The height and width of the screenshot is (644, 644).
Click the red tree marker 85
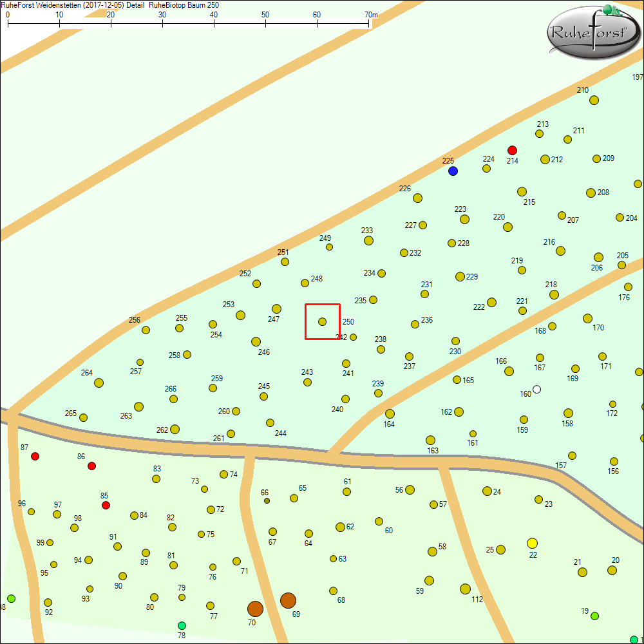coord(106,505)
